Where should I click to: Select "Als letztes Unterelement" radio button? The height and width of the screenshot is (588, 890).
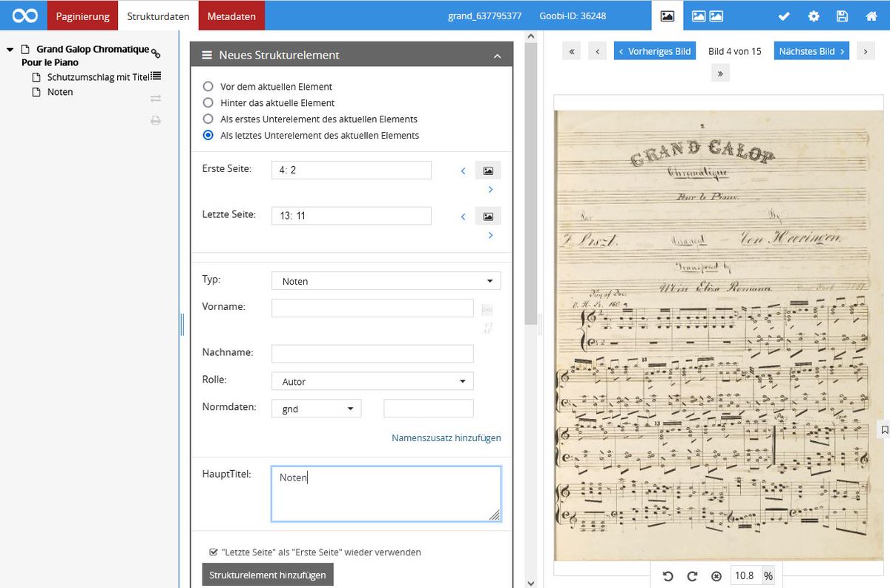pyautogui.click(x=208, y=136)
